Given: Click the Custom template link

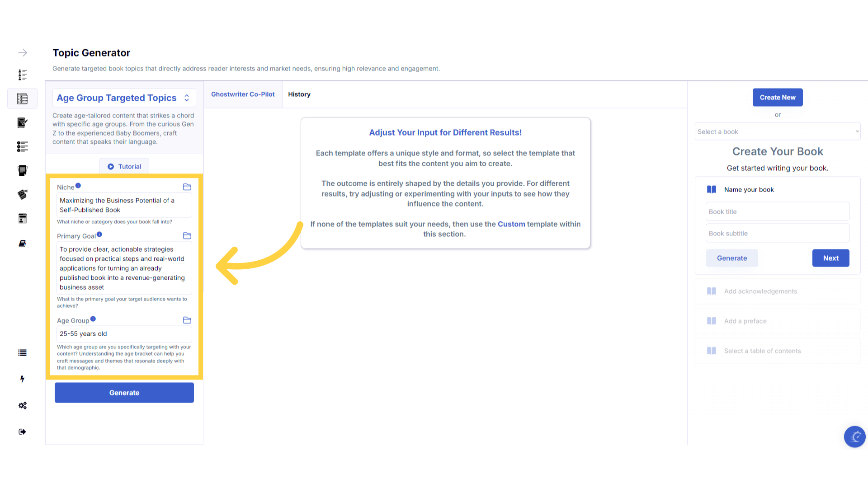Looking at the screenshot, I should pyautogui.click(x=511, y=224).
